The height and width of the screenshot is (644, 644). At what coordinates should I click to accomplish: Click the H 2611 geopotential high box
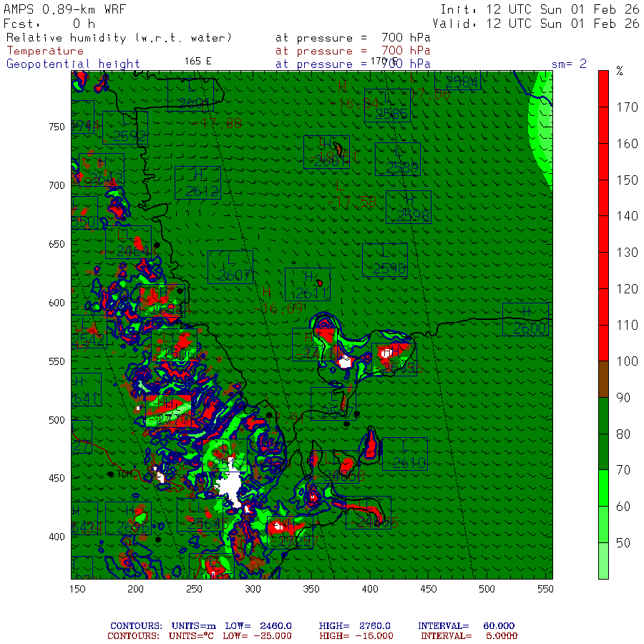[308, 285]
